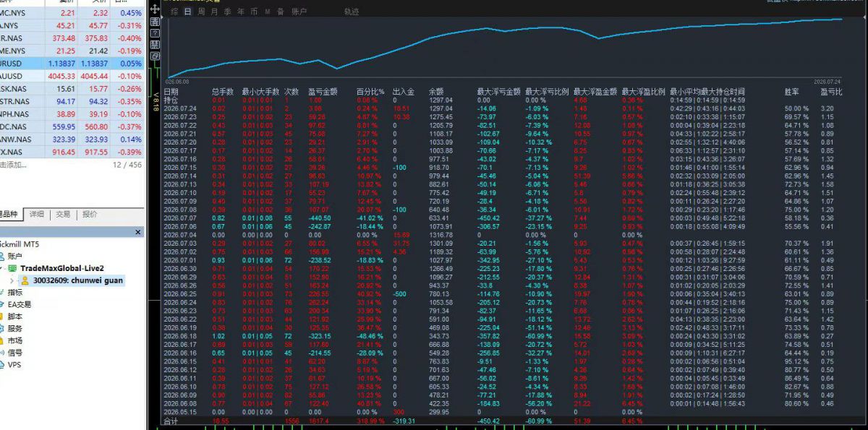Click the TradeMaxGlobal-Live2 server icon
This screenshot has width=868, height=430.
[x=14, y=268]
